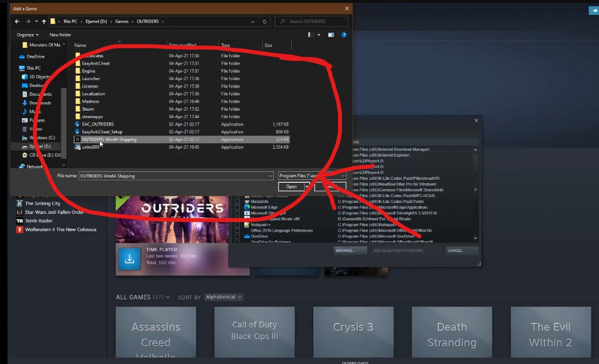Click the Games breadcrumb in address bar

(x=122, y=22)
